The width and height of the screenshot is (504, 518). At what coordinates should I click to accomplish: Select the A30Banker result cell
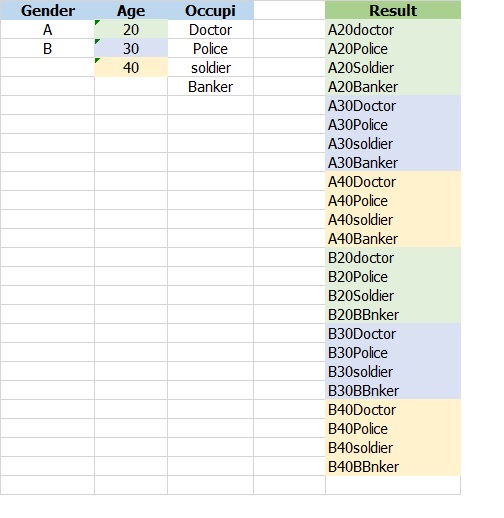[393, 162]
